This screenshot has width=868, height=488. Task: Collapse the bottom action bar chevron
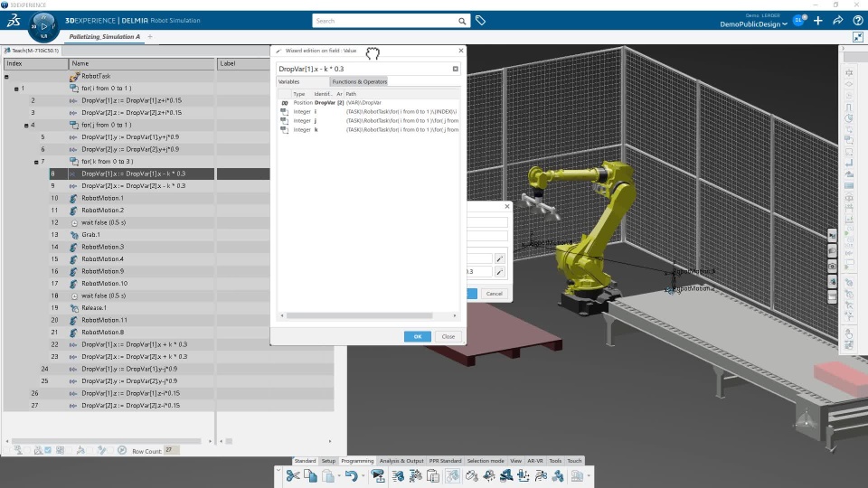[278, 471]
